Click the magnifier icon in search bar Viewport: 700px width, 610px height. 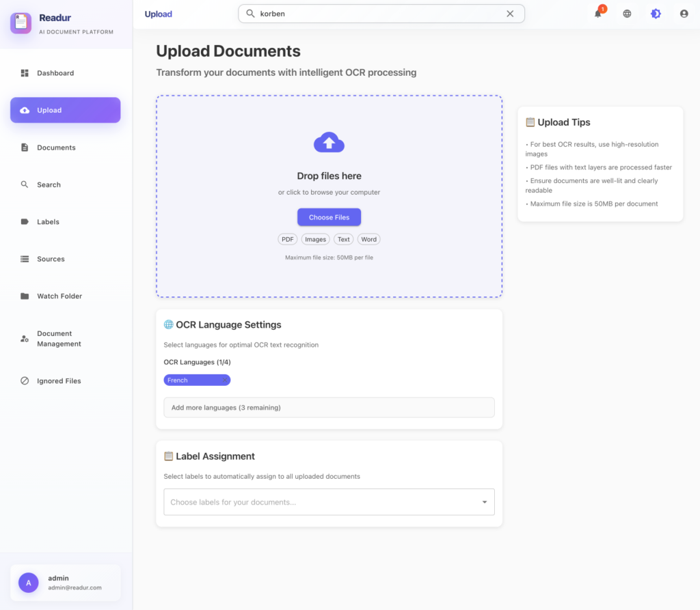[250, 14]
